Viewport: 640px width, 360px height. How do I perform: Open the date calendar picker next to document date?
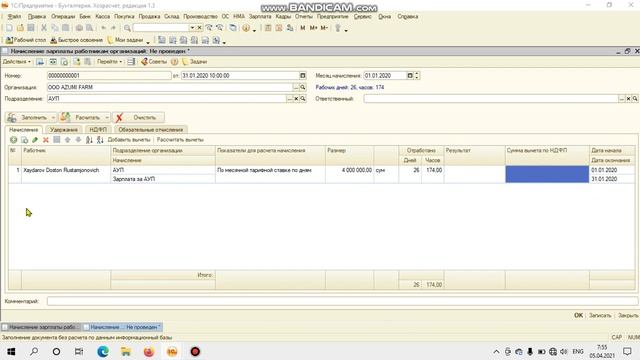[x=302, y=76]
